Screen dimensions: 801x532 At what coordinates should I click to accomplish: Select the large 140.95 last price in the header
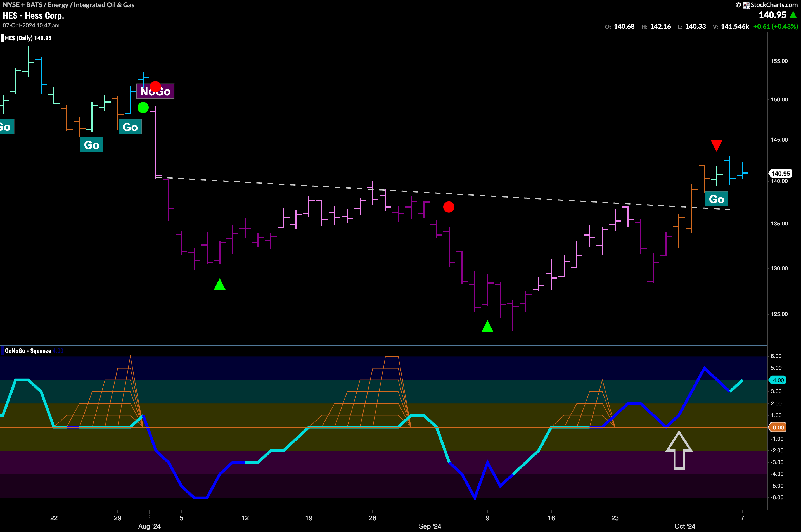coord(772,15)
